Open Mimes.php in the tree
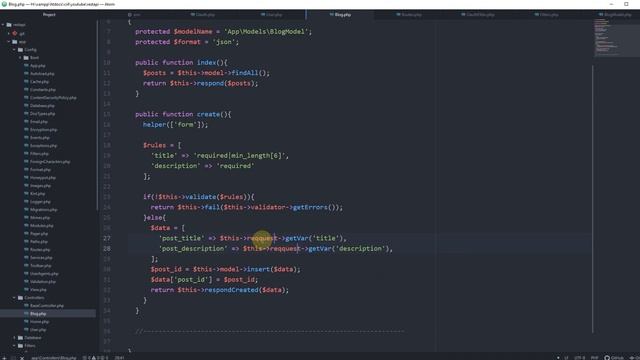Viewport: 640px width, 360px height. click(x=40, y=218)
